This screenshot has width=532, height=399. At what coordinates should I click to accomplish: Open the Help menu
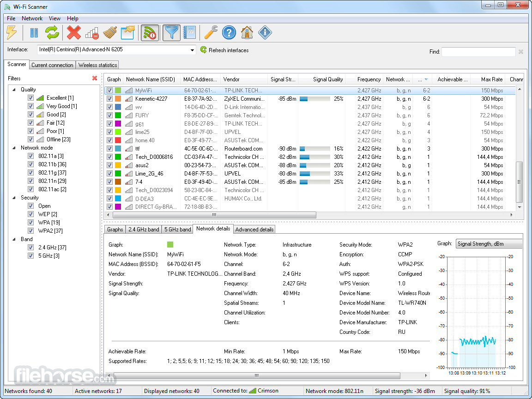73,18
